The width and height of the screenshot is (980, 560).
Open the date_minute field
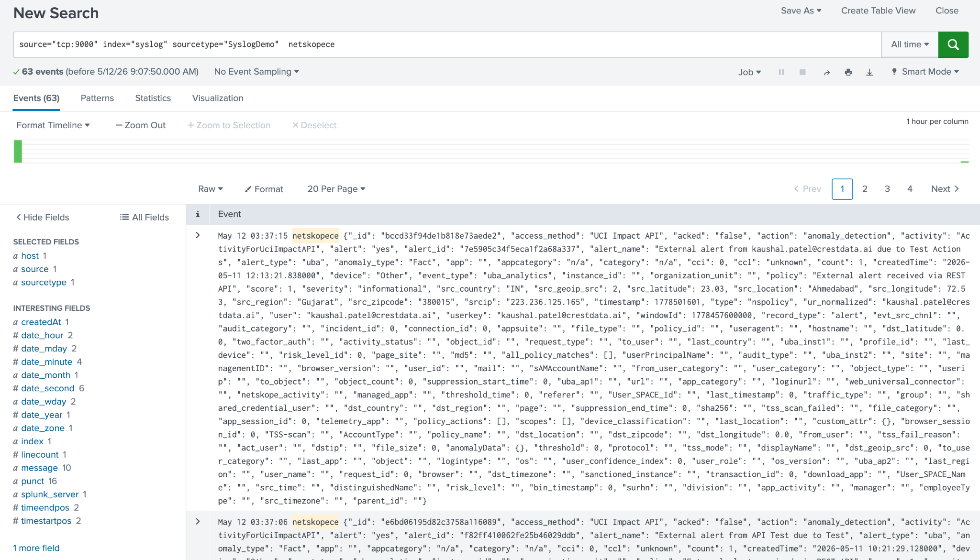pos(46,362)
